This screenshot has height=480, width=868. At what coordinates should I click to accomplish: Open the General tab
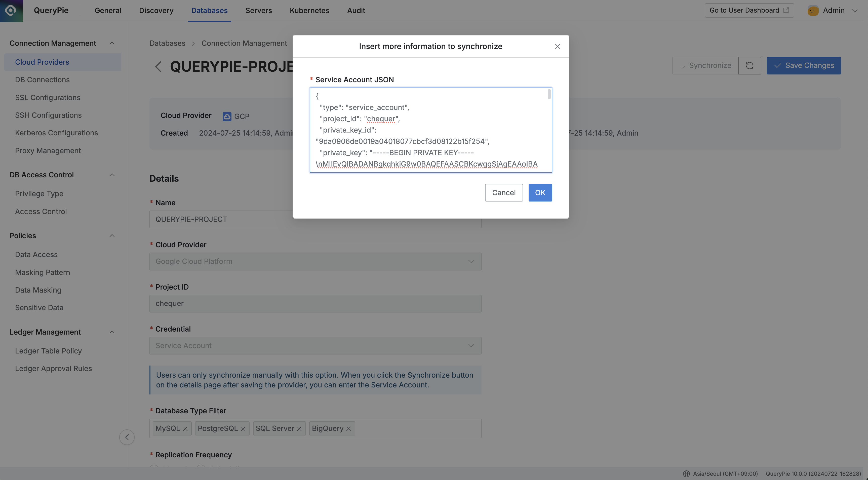108,11
